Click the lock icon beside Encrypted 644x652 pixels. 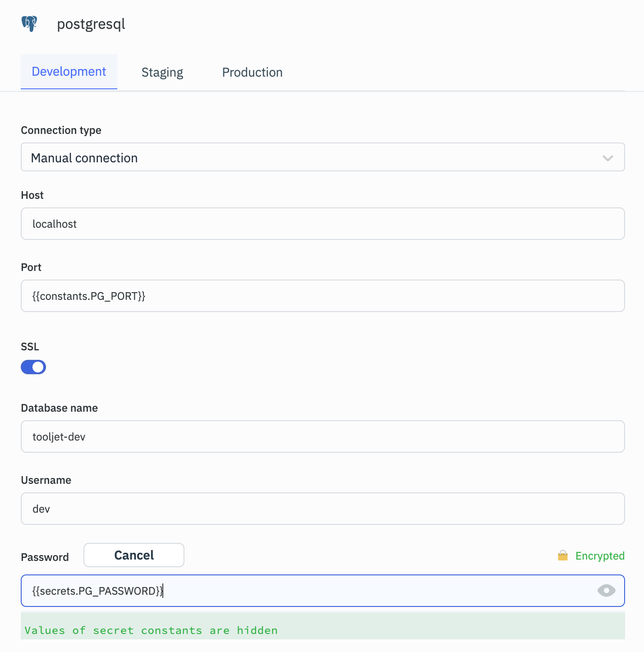click(563, 556)
